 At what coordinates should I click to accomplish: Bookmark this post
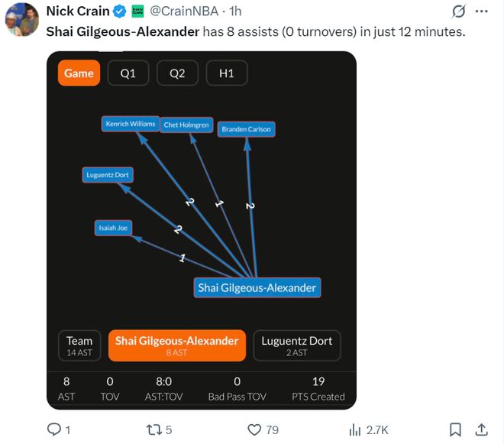pos(455,429)
